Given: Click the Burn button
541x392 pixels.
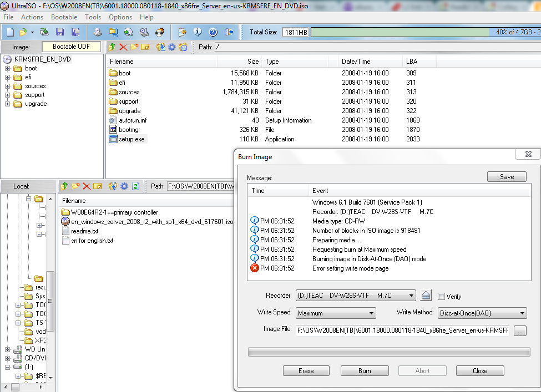Looking at the screenshot, I should click(365, 370).
